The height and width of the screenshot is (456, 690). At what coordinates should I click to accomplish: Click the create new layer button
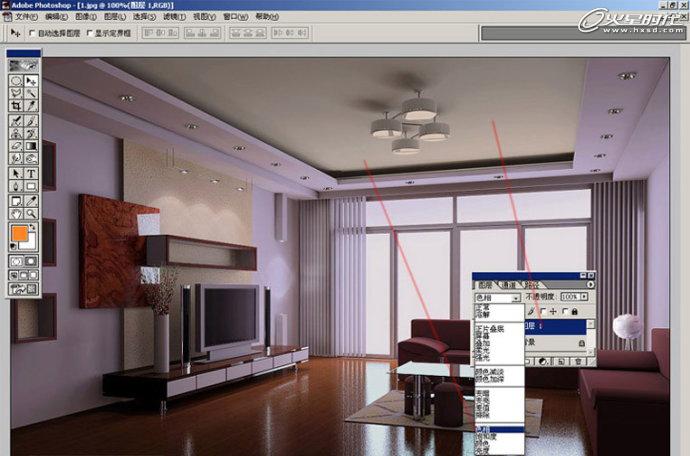561,361
